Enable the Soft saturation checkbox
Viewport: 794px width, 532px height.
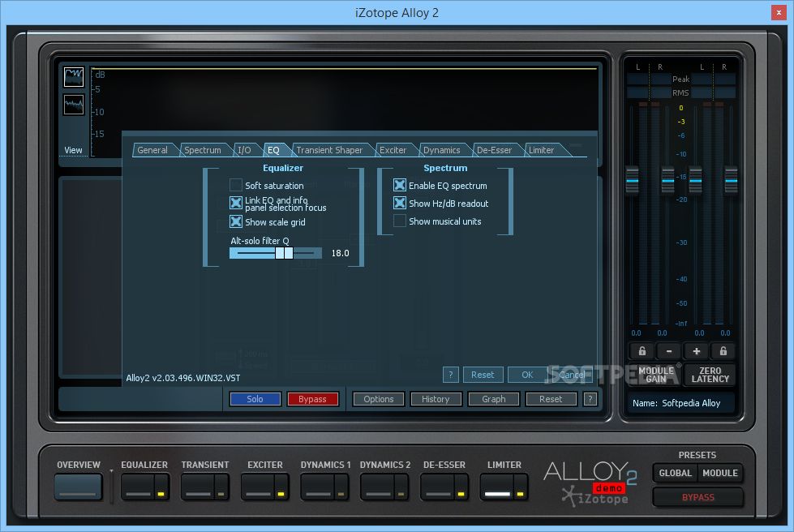pos(236,185)
